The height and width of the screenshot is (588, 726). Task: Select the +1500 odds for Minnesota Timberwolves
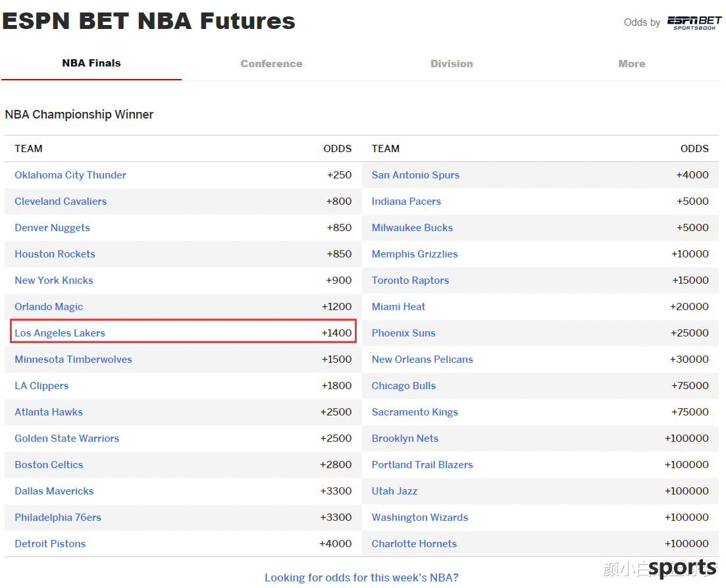click(337, 360)
